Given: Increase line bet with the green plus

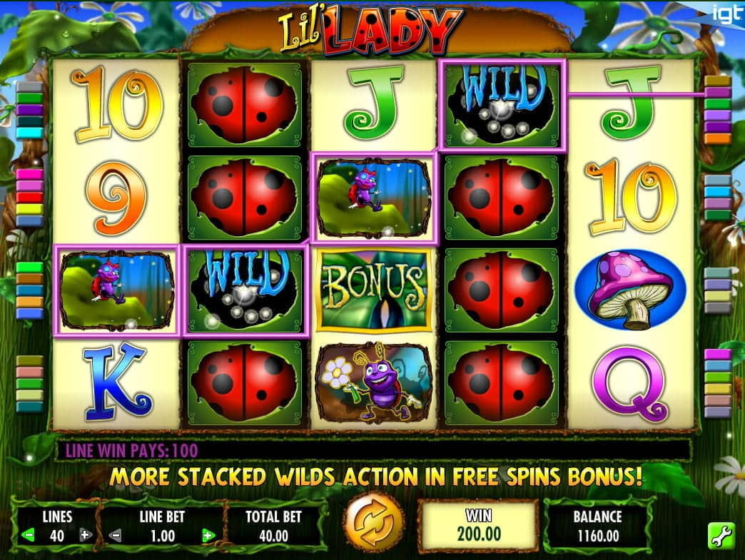Looking at the screenshot, I should point(208,536).
